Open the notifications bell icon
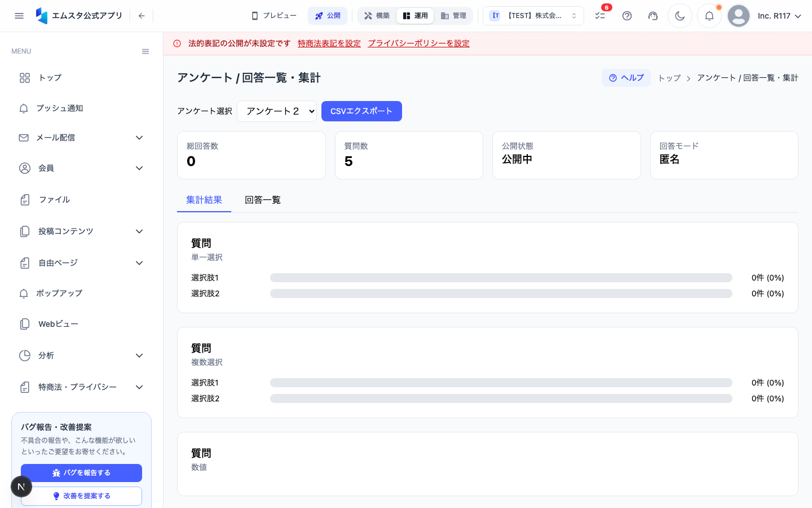The image size is (812, 508). pyautogui.click(x=709, y=16)
